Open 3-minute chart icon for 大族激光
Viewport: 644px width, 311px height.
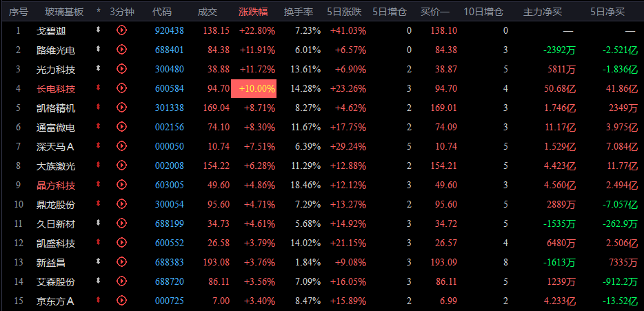point(121,165)
